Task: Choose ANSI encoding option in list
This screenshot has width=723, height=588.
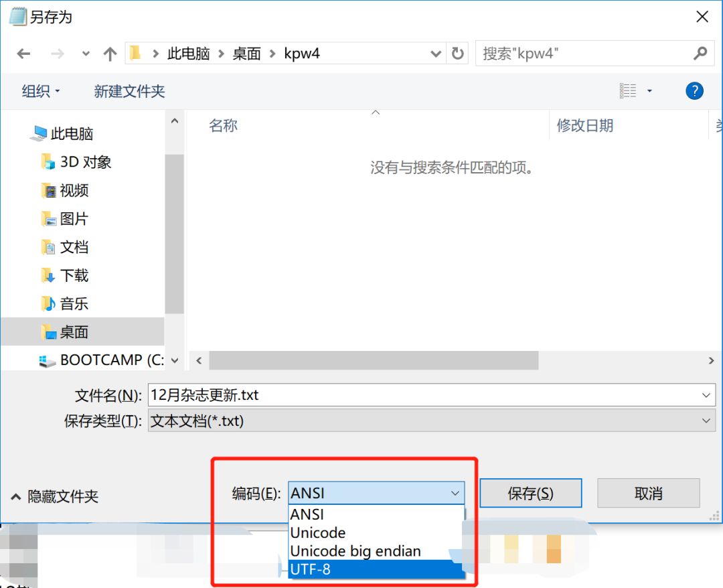Action: 376,514
